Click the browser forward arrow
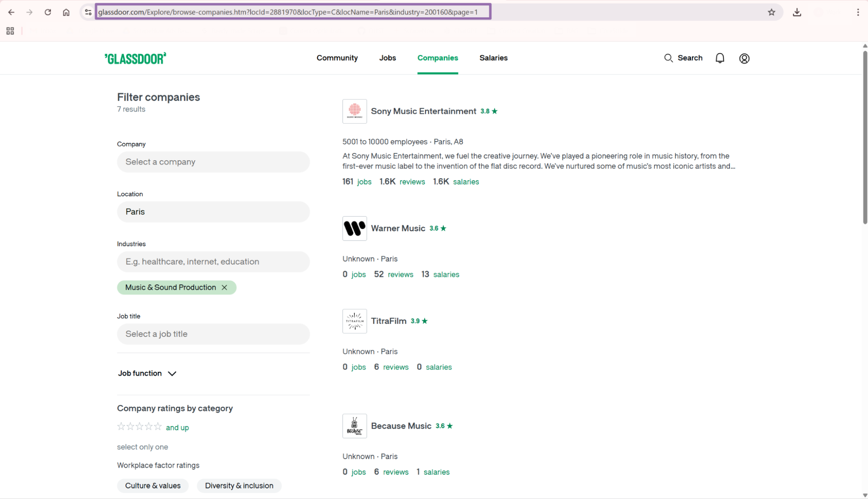Screen dimensions: 868x499 [x=30, y=12]
